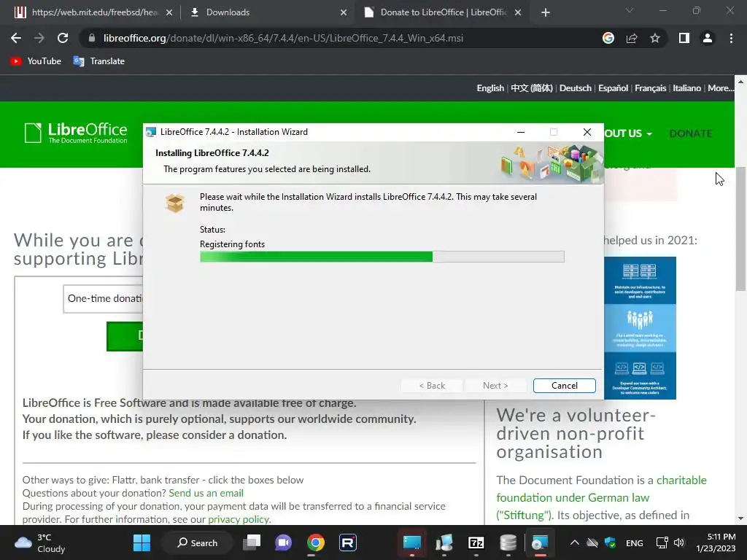Close the Donate to LibreOffice tab
This screenshot has height=560, width=747.
click(x=518, y=12)
